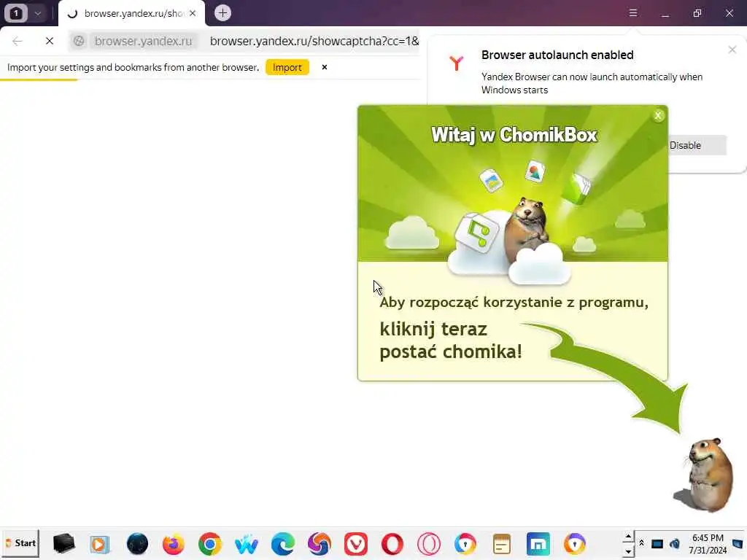Launch the media player taskbar icon
Viewport: 747px width, 560px height.
99,544
